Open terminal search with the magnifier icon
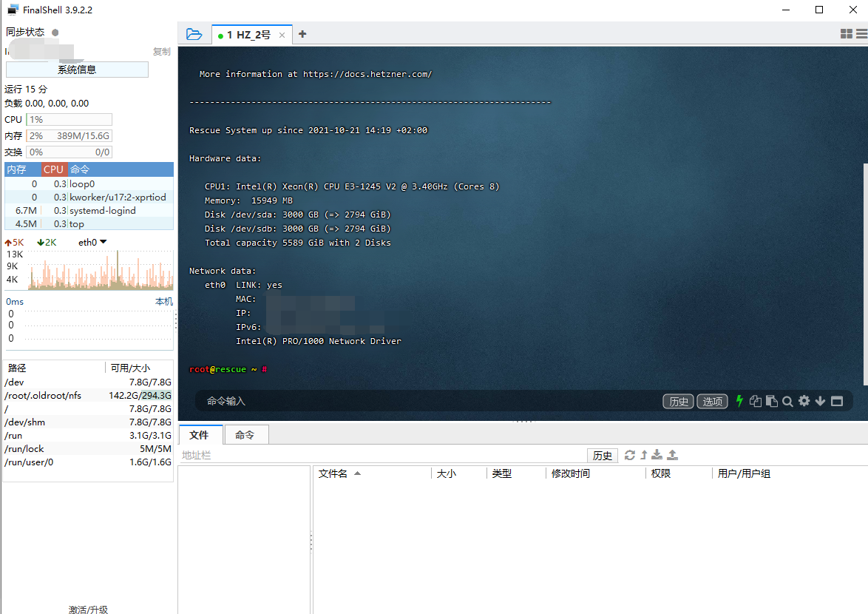Image resolution: width=868 pixels, height=614 pixels. click(787, 402)
